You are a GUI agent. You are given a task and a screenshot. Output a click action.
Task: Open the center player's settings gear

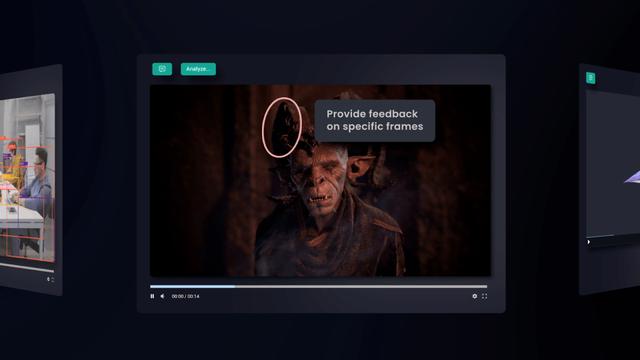[474, 296]
